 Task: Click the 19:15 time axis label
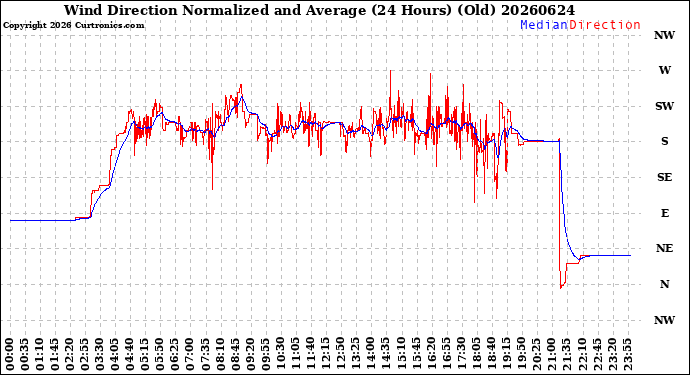[506, 355]
